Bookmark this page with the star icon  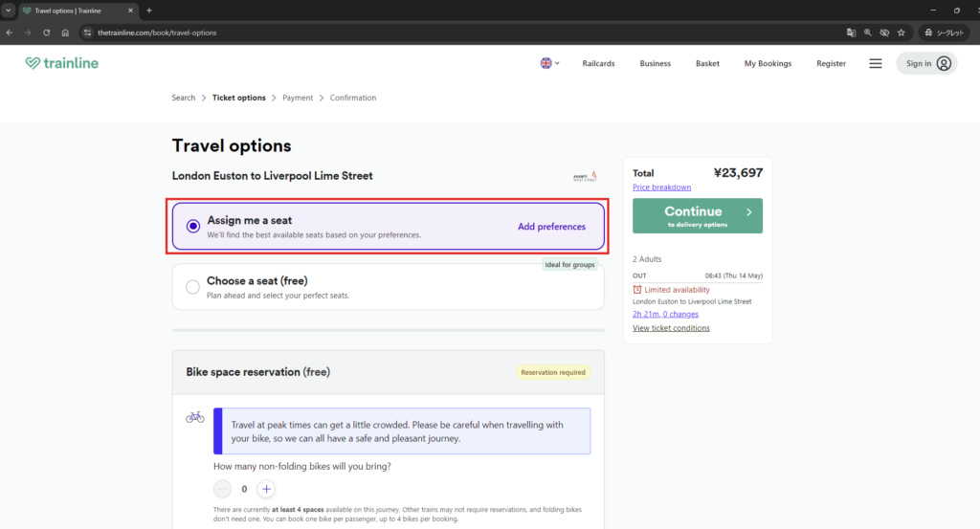click(901, 33)
